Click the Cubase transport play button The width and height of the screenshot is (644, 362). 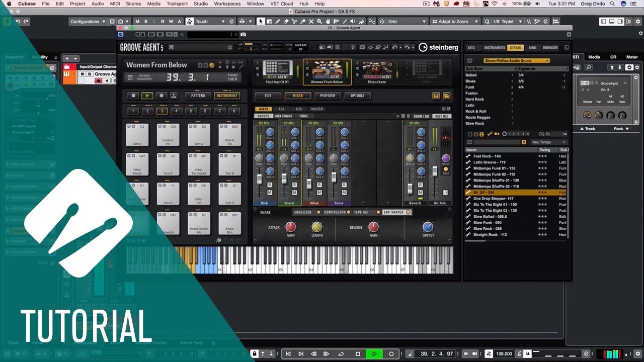coord(374,354)
